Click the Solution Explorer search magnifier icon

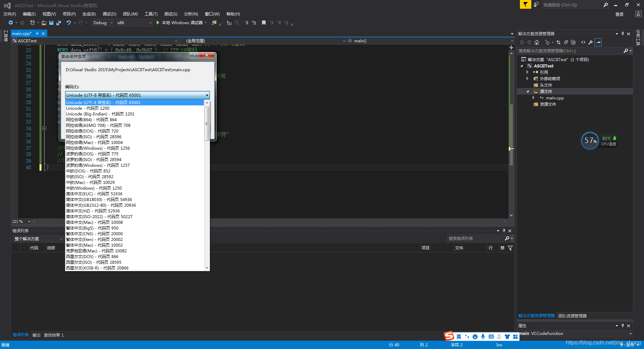pos(626,51)
